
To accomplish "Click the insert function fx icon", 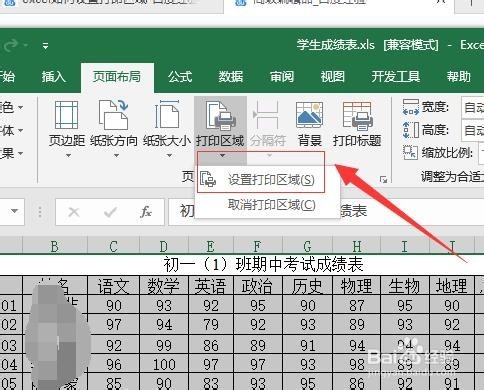I will 146,212.
